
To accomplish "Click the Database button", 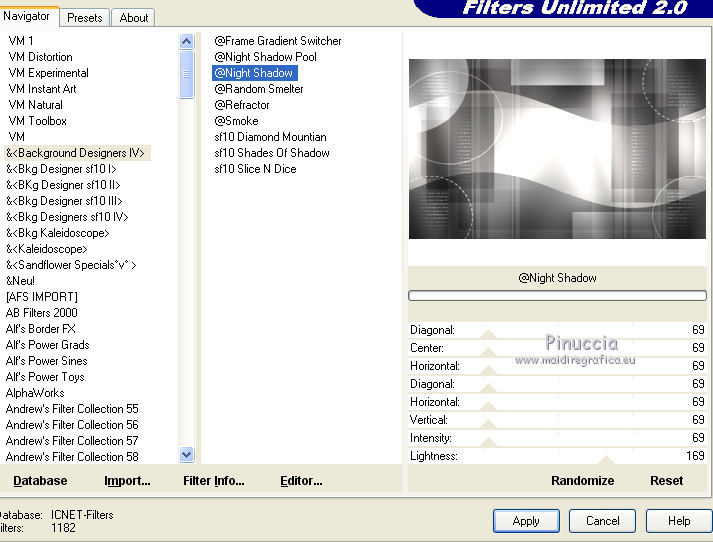I will tap(40, 481).
